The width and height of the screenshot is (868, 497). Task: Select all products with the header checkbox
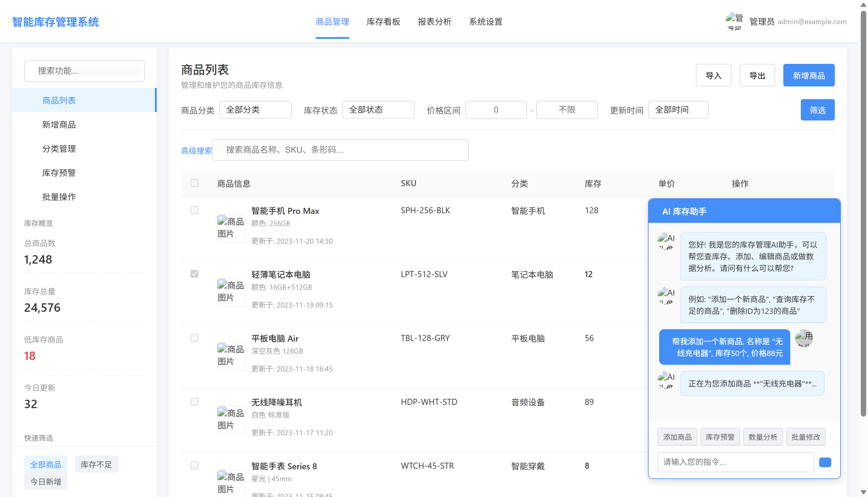tap(194, 183)
